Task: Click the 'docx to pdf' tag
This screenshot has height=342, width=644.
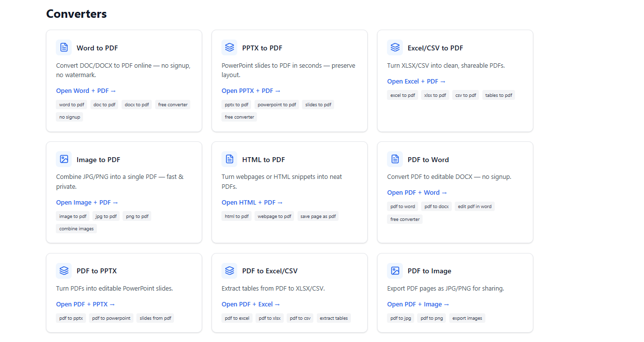Action: (x=137, y=105)
